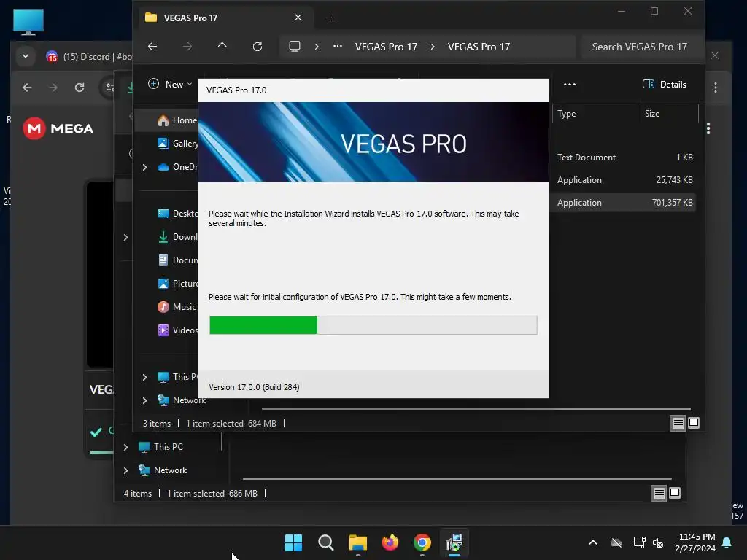747x560 pixels.
Task: Open the notification bell in taskbar
Action: tap(727, 542)
